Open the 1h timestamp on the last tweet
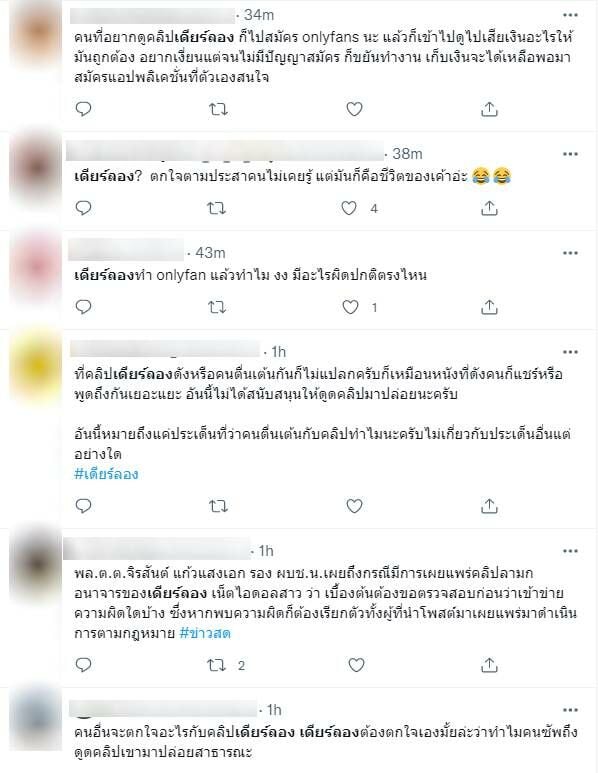598x773 pixels. pos(274,710)
